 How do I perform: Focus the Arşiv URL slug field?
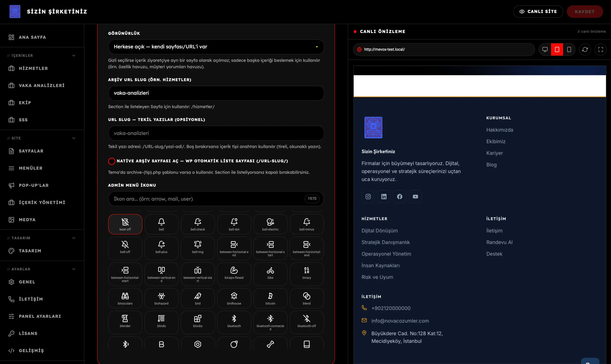[x=216, y=93]
